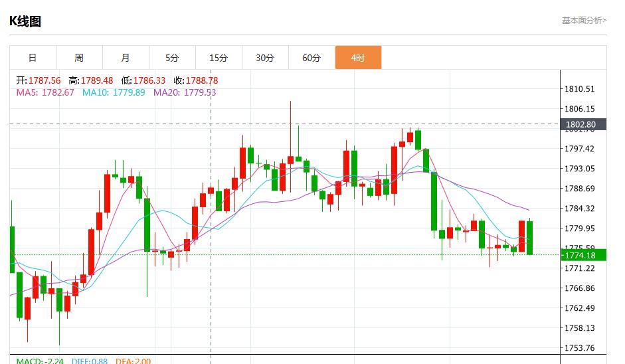Screen dimensions: 625x364
Task: Click the 1802.80 crosshair price label
Action: [583, 124]
